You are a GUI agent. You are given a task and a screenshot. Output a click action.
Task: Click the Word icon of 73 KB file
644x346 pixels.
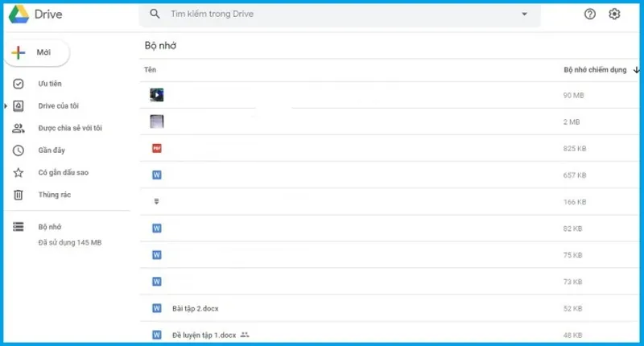coord(157,282)
